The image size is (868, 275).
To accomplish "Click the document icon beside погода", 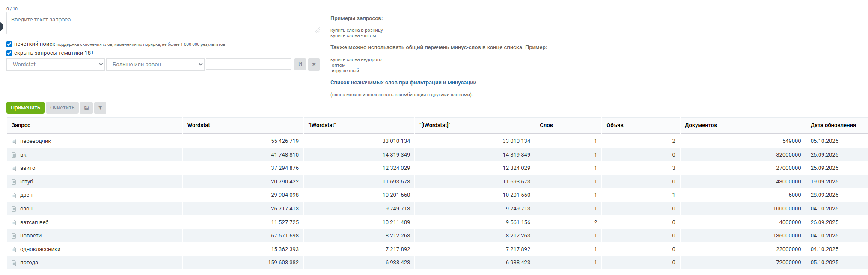I will click(14, 263).
